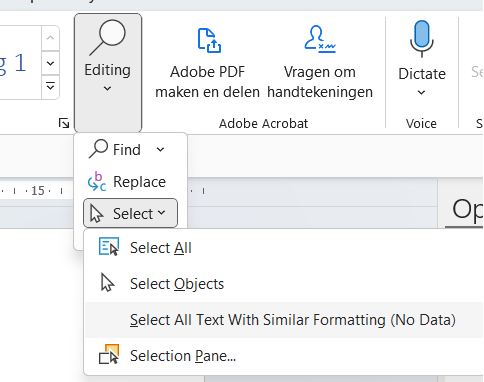Open the Dictate dropdown arrow
This screenshot has height=382, width=484.
(x=422, y=92)
